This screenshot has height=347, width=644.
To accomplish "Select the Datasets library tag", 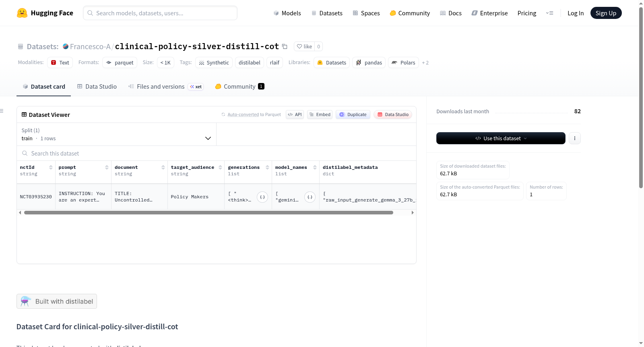I will pyautogui.click(x=332, y=63).
